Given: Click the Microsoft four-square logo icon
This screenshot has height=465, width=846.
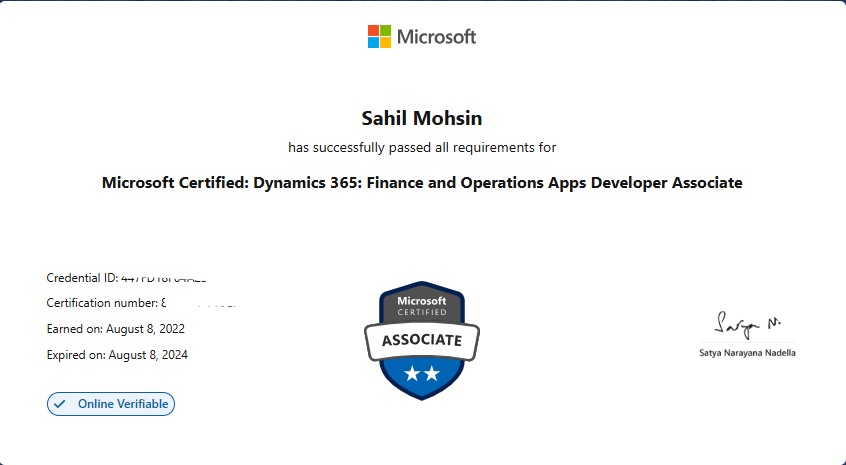Looking at the screenshot, I should coord(379,37).
